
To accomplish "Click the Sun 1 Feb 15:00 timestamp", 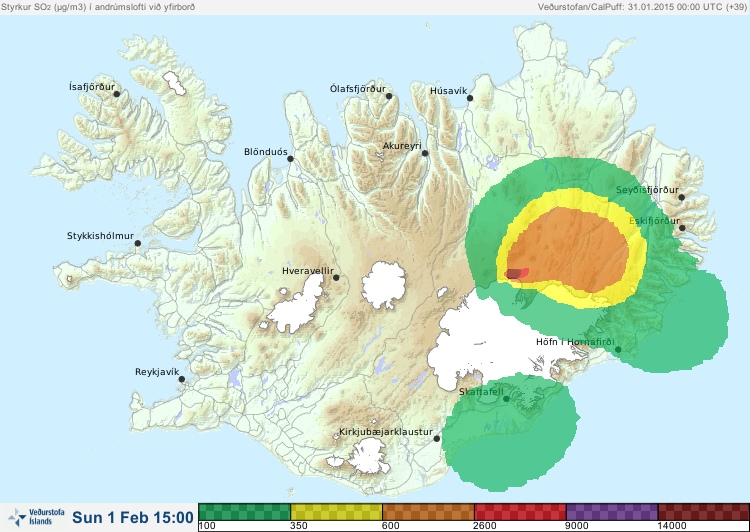I will pos(133,517).
